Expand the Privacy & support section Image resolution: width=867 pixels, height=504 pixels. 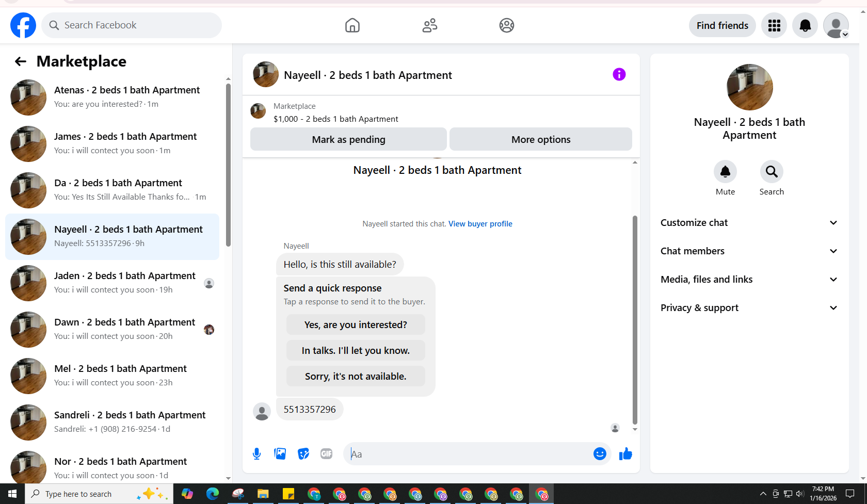(749, 308)
